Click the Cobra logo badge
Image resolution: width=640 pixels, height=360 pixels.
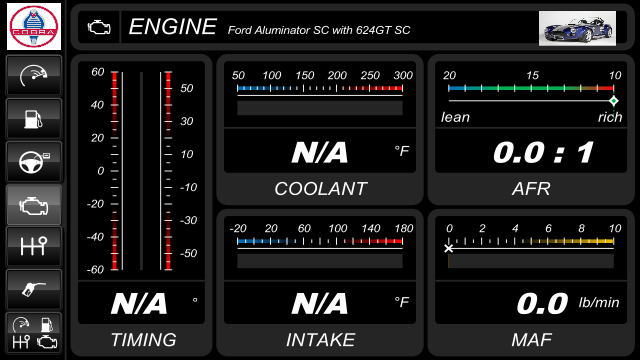[34, 27]
